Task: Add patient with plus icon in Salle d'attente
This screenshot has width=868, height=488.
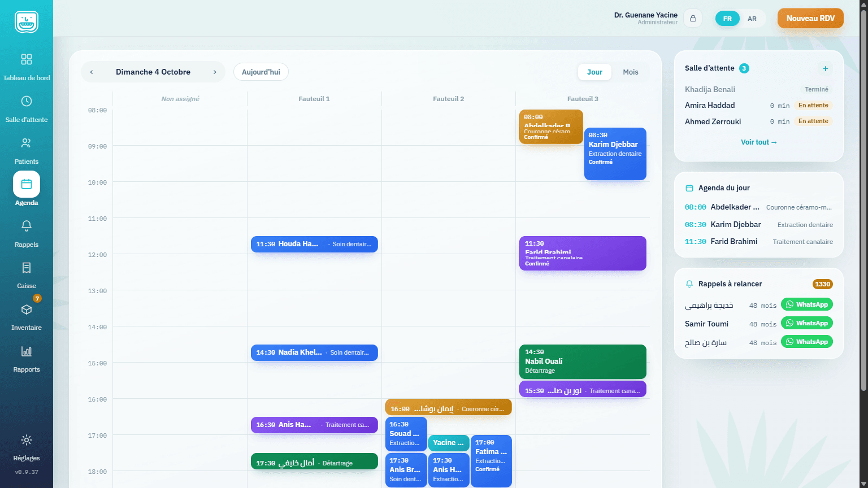Action: pyautogui.click(x=826, y=68)
